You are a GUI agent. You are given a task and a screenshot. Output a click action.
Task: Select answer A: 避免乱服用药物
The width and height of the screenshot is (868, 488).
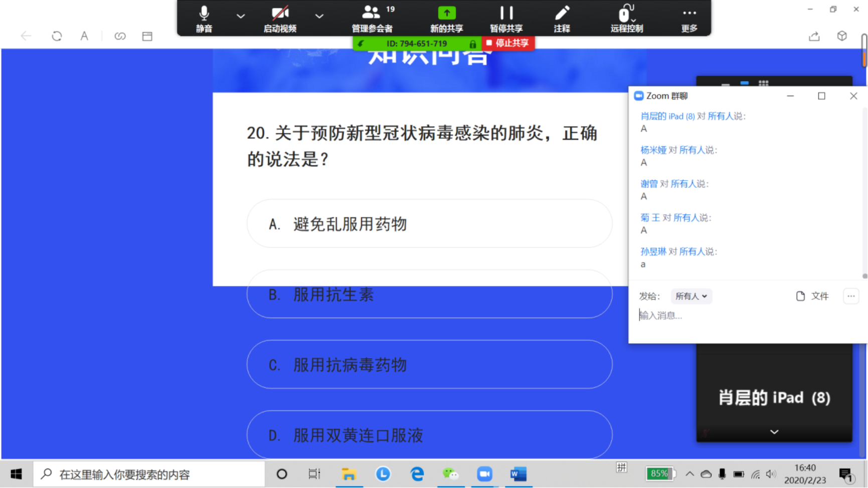click(x=429, y=224)
